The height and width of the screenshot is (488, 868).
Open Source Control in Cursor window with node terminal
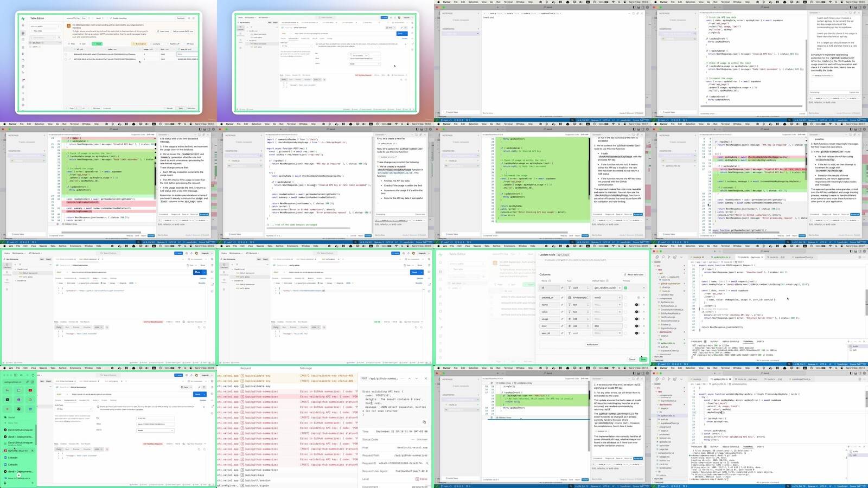(x=669, y=257)
